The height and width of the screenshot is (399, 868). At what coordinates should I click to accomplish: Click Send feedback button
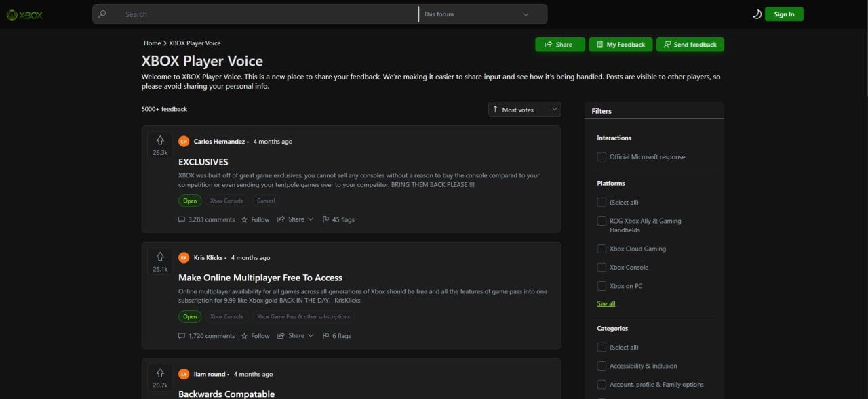click(690, 45)
